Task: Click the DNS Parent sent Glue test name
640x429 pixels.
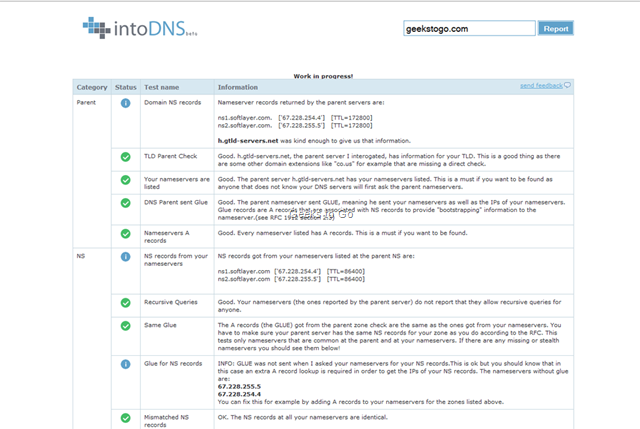Action: pos(176,202)
